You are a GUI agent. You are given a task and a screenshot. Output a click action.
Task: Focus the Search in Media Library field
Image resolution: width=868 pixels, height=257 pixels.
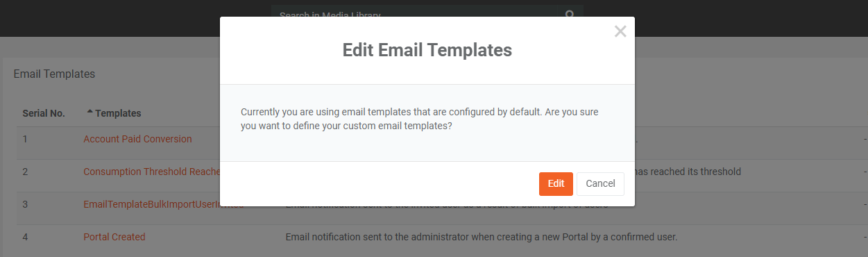click(x=416, y=13)
